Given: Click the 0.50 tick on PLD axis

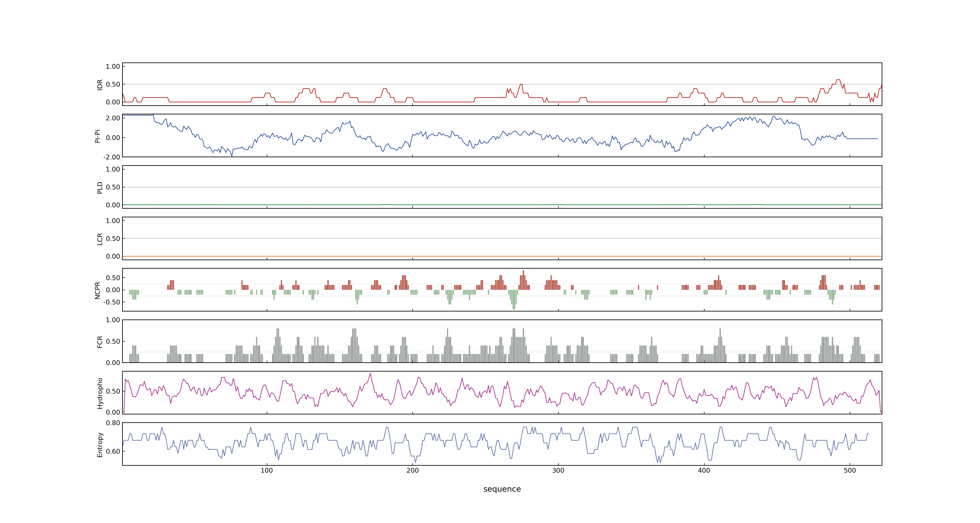Looking at the screenshot, I should coord(113,187).
